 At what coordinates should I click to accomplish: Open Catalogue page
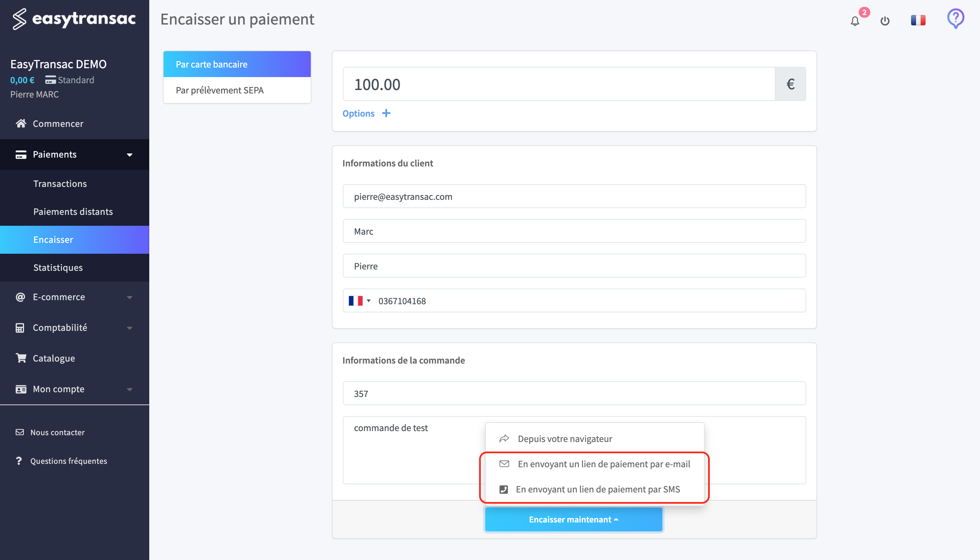pyautogui.click(x=75, y=358)
